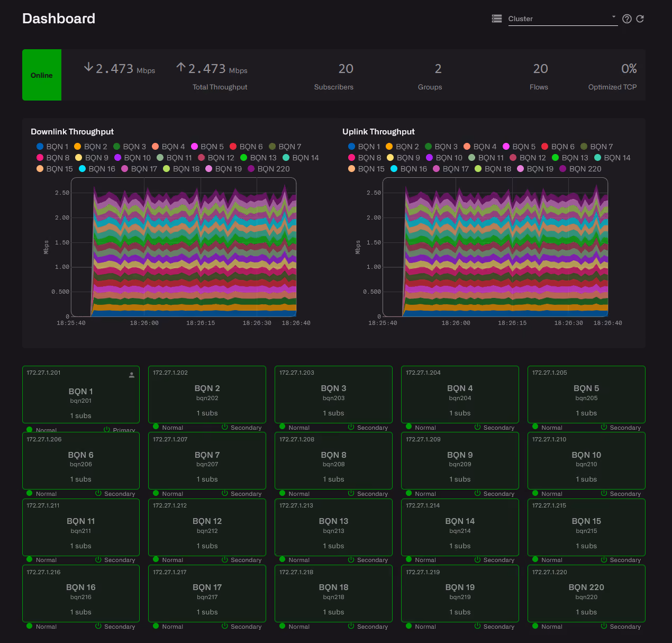The image size is (672, 643).
Task: Toggle BQN 220 series in Uplink legend
Action: coord(580,169)
